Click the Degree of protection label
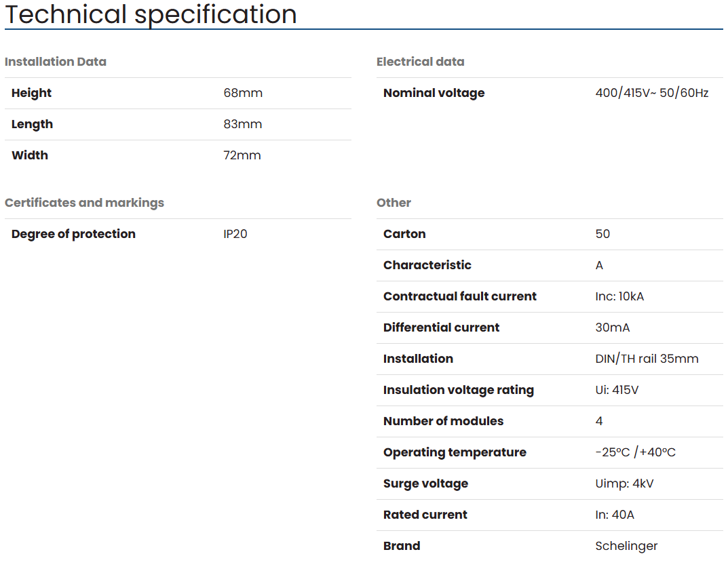The height and width of the screenshot is (573, 728). pos(73,234)
